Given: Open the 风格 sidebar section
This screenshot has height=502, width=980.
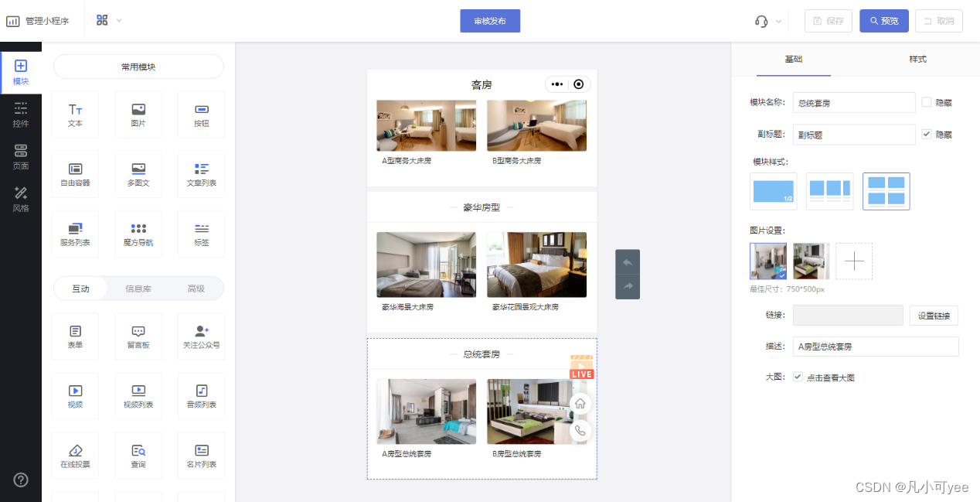Looking at the screenshot, I should click(x=21, y=199).
